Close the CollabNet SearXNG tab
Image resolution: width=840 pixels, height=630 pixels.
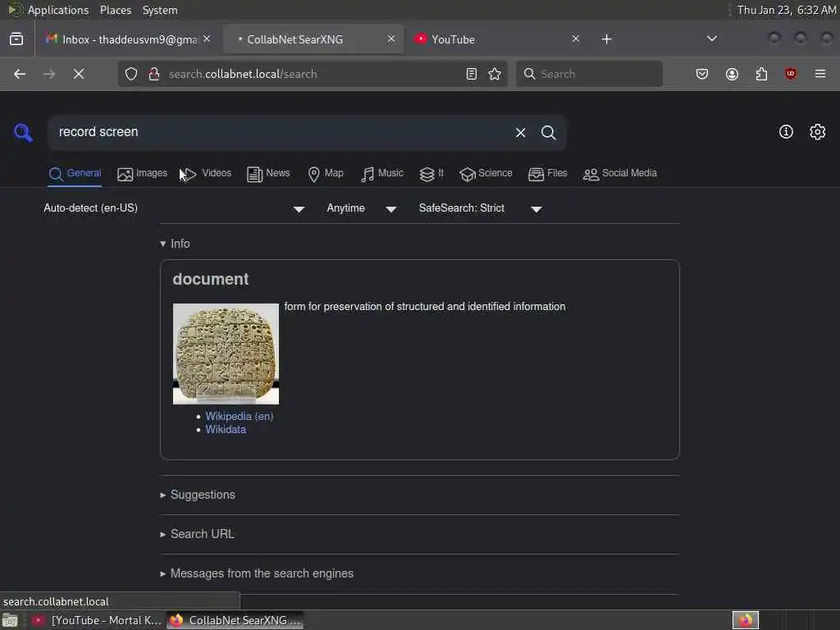point(391,39)
